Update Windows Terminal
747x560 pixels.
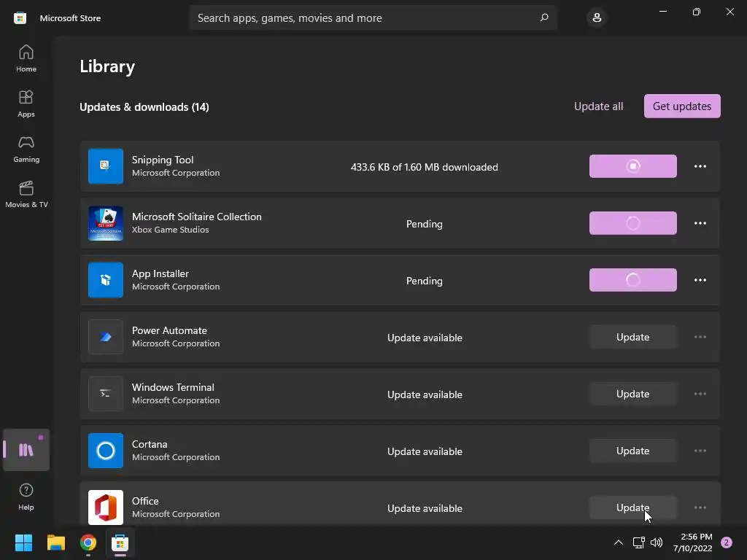pyautogui.click(x=632, y=394)
